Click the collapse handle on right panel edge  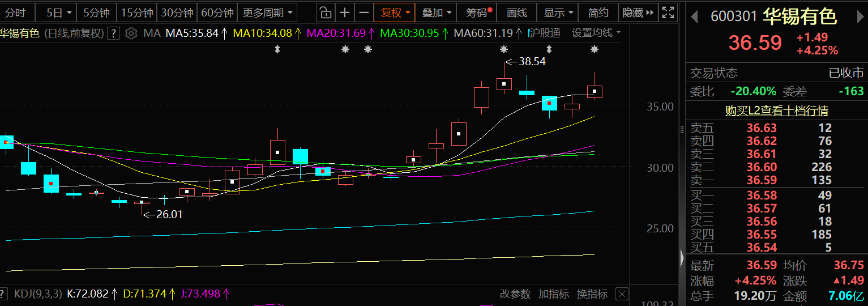point(682,257)
